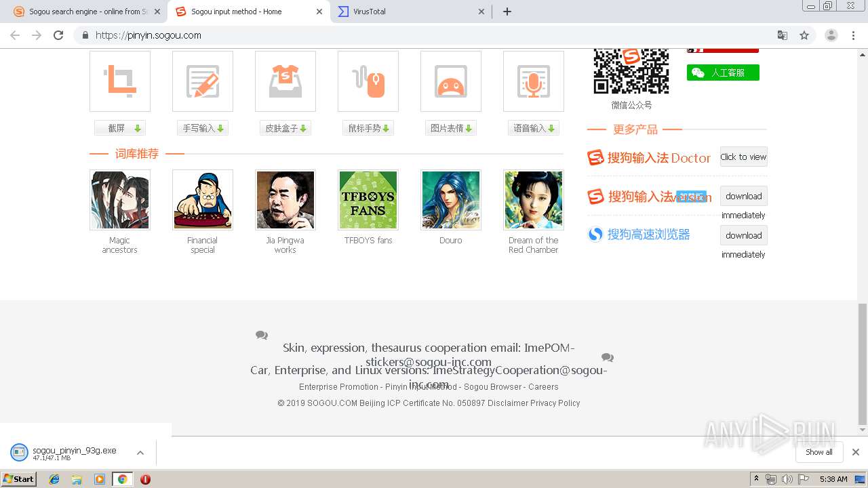Close the VirusTotal tab

tap(481, 12)
